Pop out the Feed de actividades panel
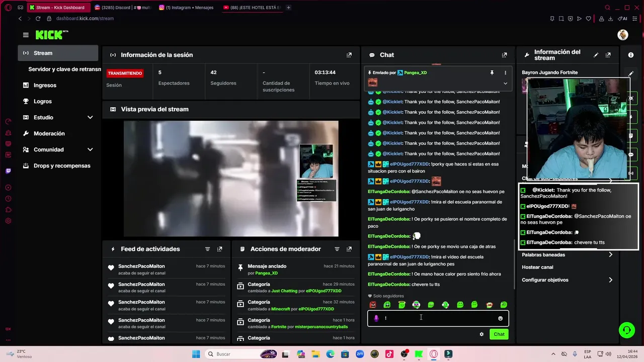The width and height of the screenshot is (644, 362). point(219,249)
